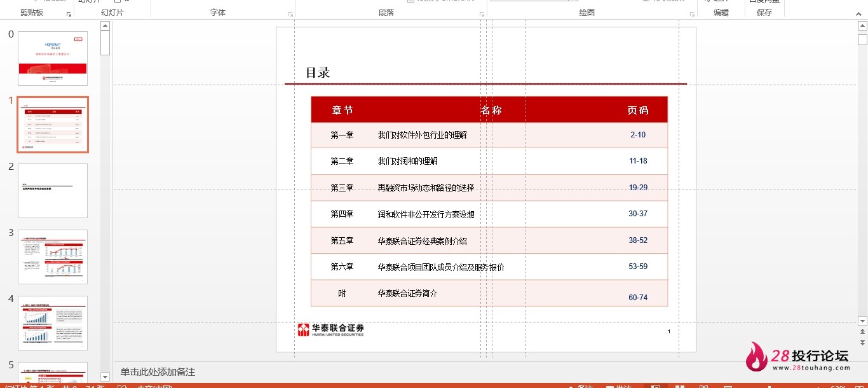
Task: Click the 名称 header cell
Action: (x=491, y=110)
